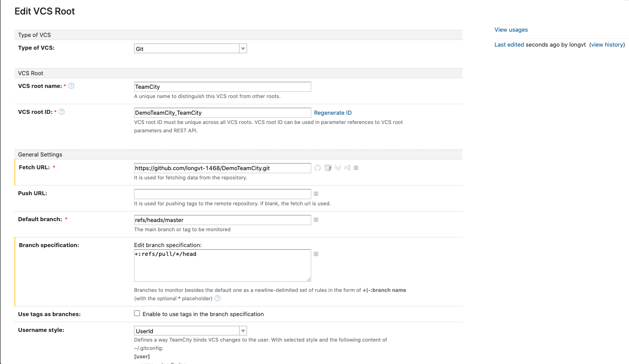
Task: Open parameter list icon next to Push URL
Action: tap(316, 194)
